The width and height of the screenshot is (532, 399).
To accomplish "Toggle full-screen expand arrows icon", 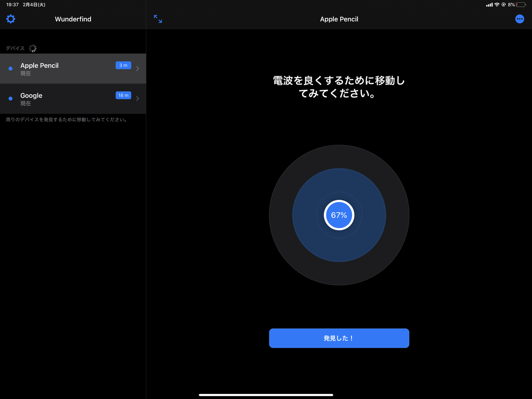I will [158, 19].
